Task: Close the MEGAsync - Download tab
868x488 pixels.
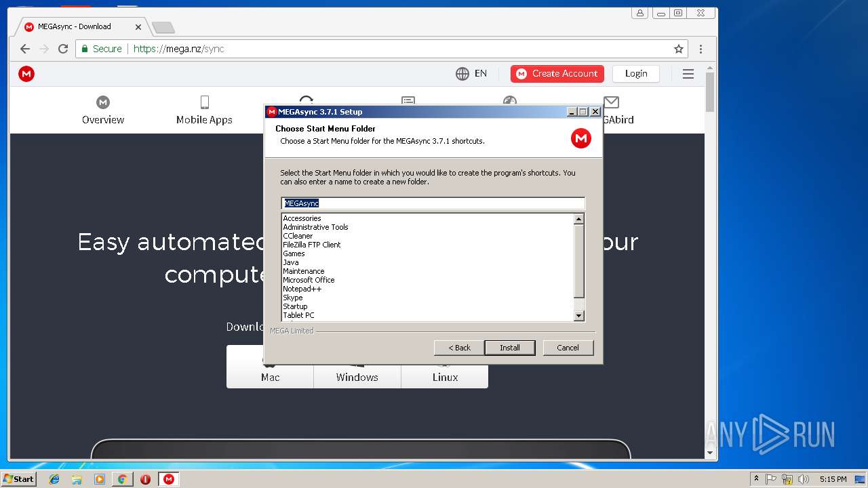Action: point(138,27)
